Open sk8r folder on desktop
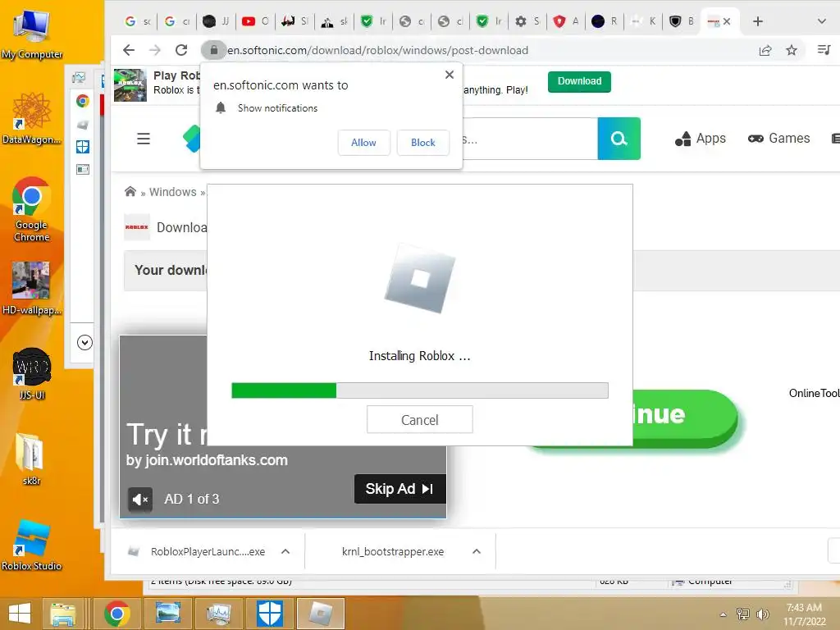 point(30,459)
